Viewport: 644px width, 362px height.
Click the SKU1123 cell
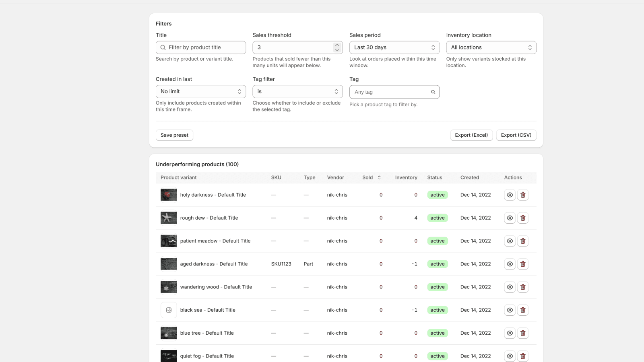point(281,264)
